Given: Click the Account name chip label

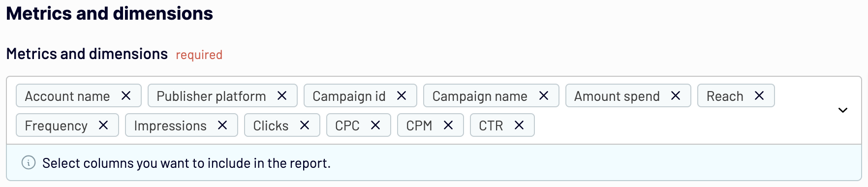Looking at the screenshot, I should [67, 96].
